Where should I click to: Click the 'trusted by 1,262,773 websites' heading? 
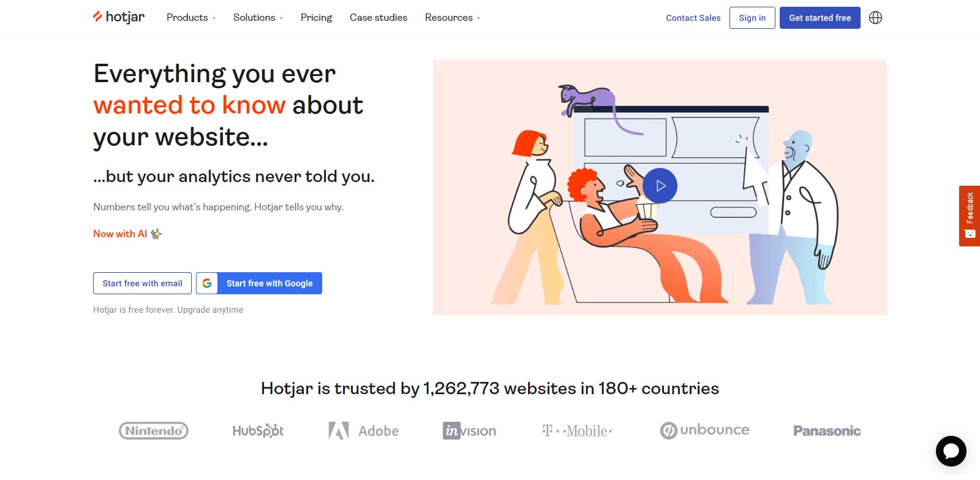click(490, 389)
